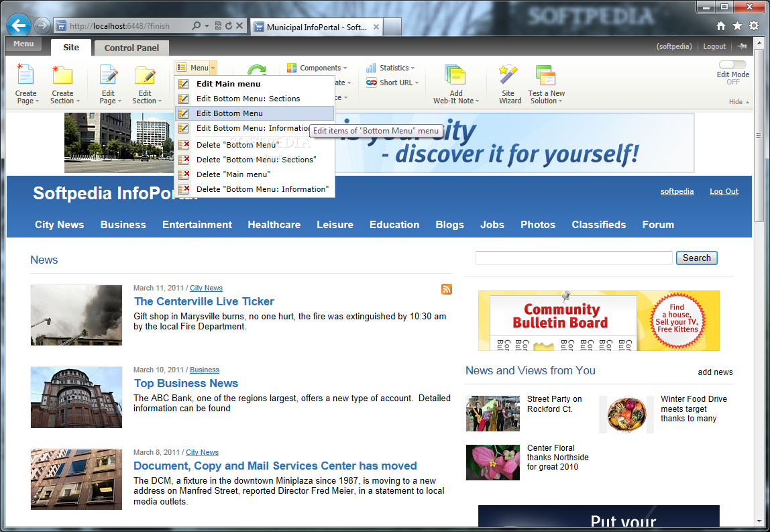The image size is (770, 532).
Task: Select Edit Bottom Menu: Sections entry
Action: coord(254,99)
